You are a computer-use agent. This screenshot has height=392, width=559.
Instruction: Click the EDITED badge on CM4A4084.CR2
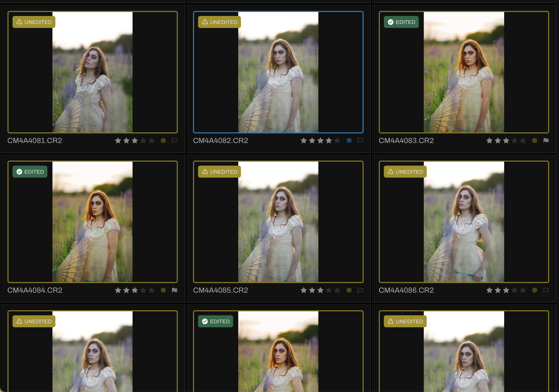30,172
